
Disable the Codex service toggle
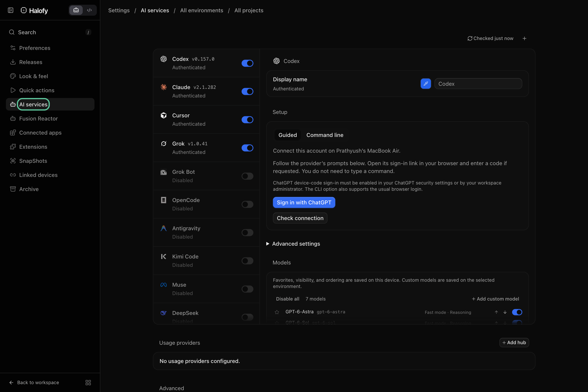(247, 63)
